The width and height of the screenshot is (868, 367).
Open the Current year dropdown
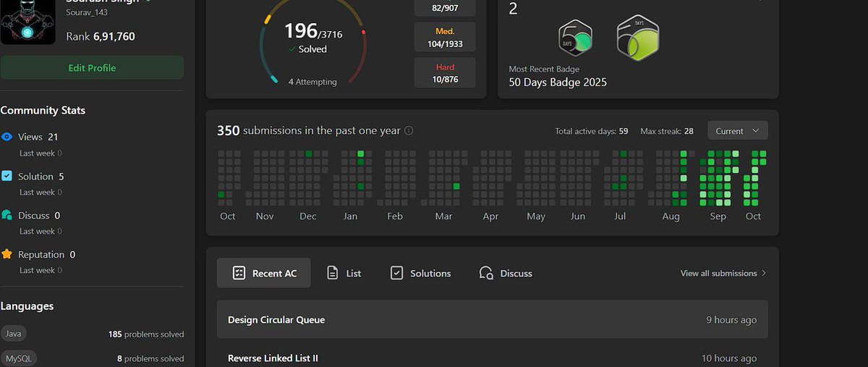[x=738, y=131]
